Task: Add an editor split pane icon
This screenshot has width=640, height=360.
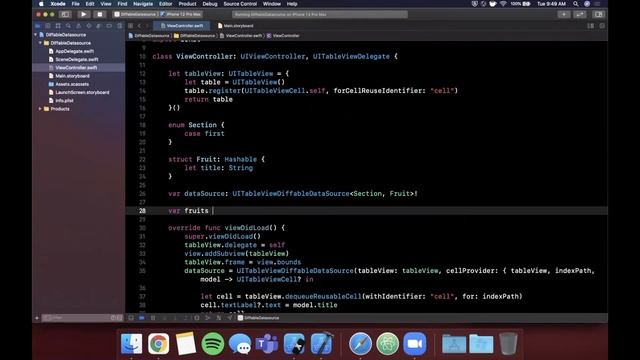Action: coord(602,26)
